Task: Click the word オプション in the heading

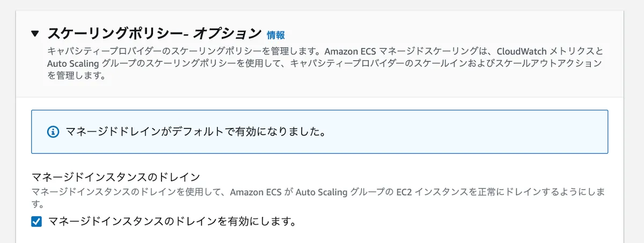Action: tap(227, 33)
